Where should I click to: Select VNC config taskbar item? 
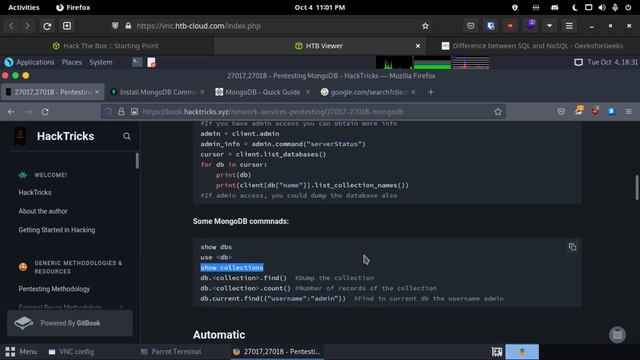pyautogui.click(x=71, y=351)
